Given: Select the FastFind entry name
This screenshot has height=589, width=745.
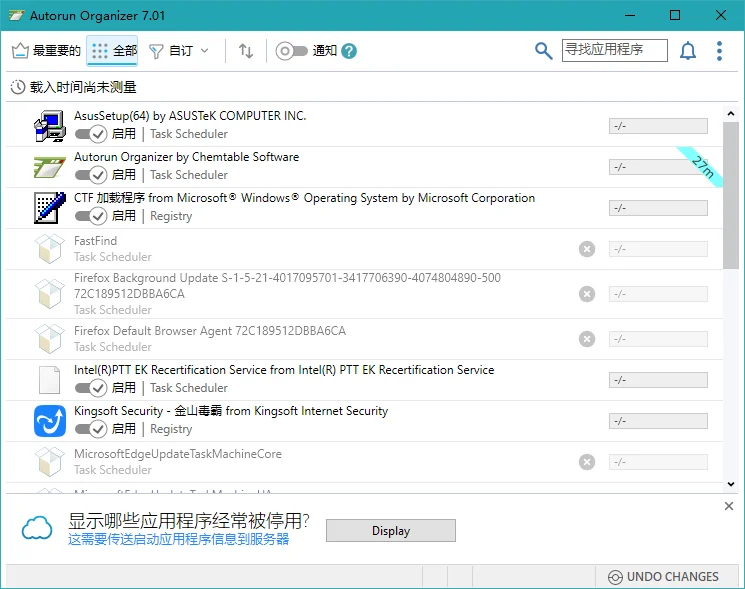Looking at the screenshot, I should [95, 241].
